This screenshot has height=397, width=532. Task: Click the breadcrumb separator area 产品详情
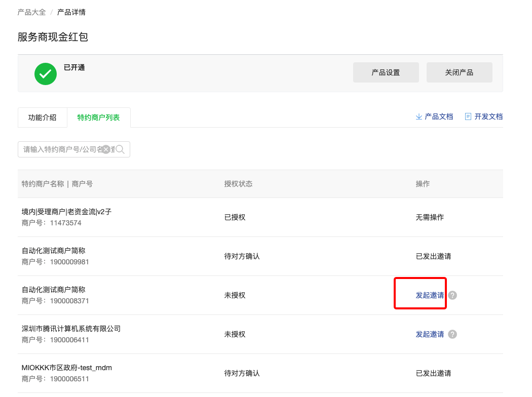point(71,12)
